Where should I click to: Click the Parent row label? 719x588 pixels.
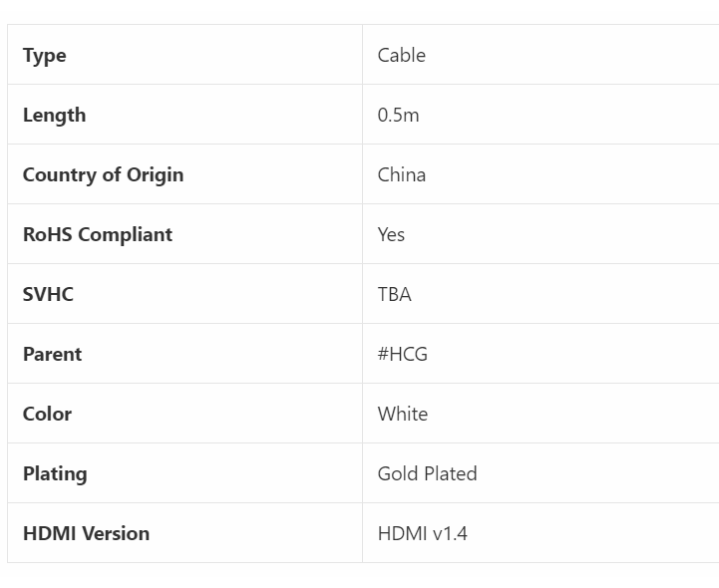tap(52, 354)
